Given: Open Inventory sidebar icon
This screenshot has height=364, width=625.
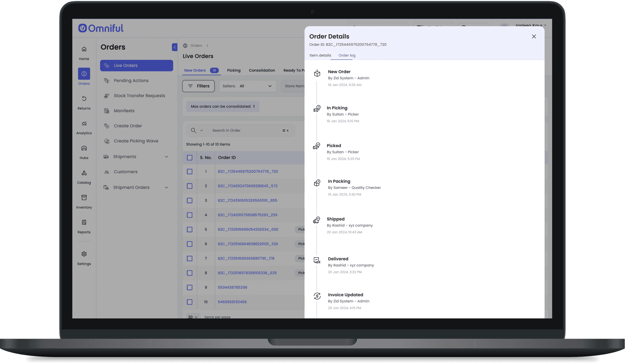Looking at the screenshot, I should click(x=84, y=198).
